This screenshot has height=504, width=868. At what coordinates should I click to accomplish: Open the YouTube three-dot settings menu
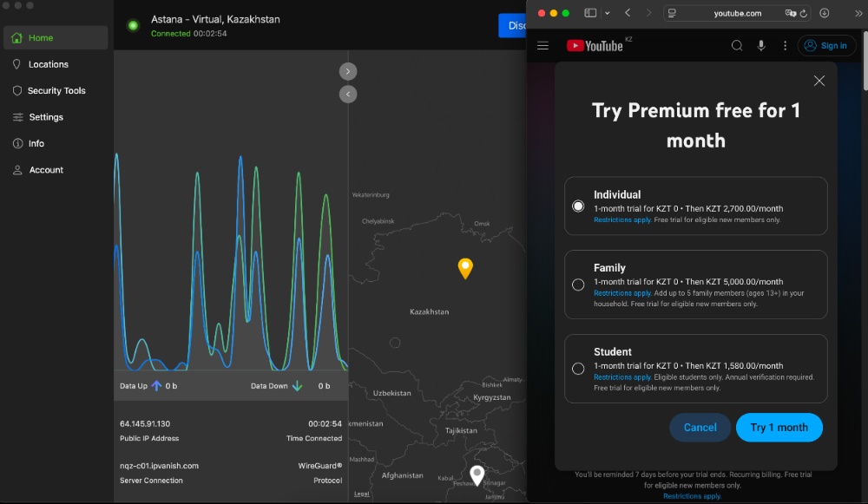[x=785, y=46]
